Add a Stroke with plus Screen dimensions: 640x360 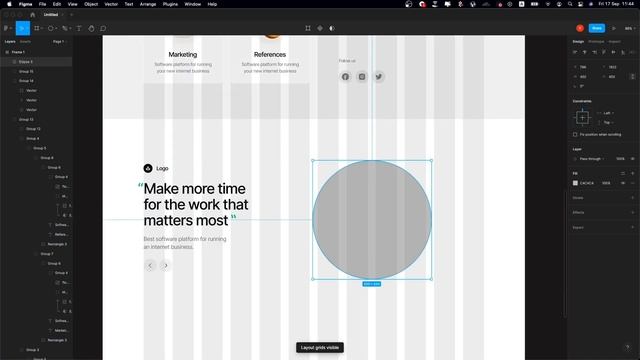[633, 198]
